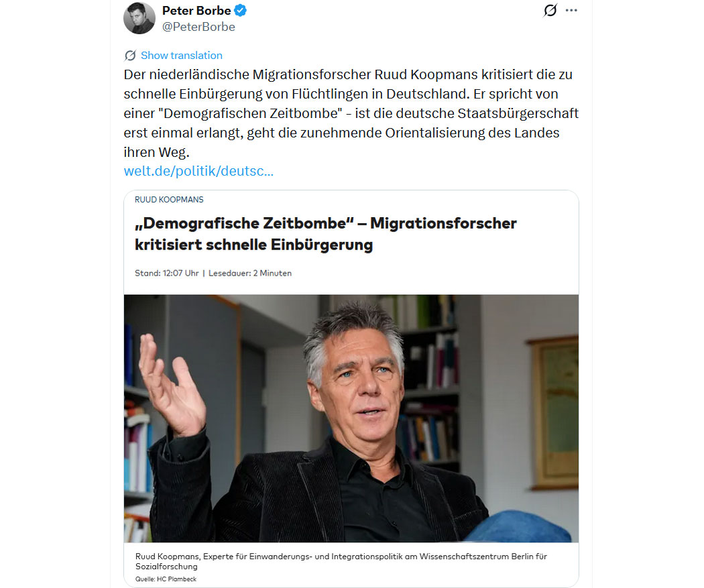Open the Grok icon beside the more menu
Image resolution: width=704 pixels, height=588 pixels.
tap(550, 10)
